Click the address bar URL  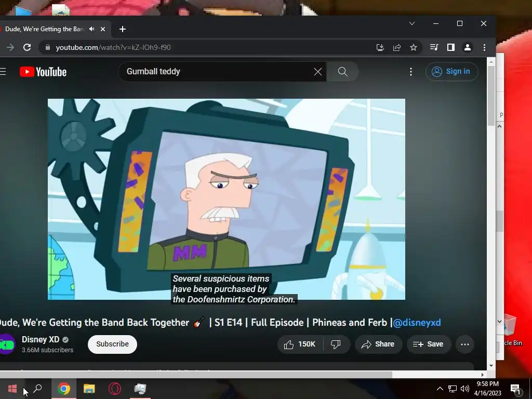tap(113, 47)
